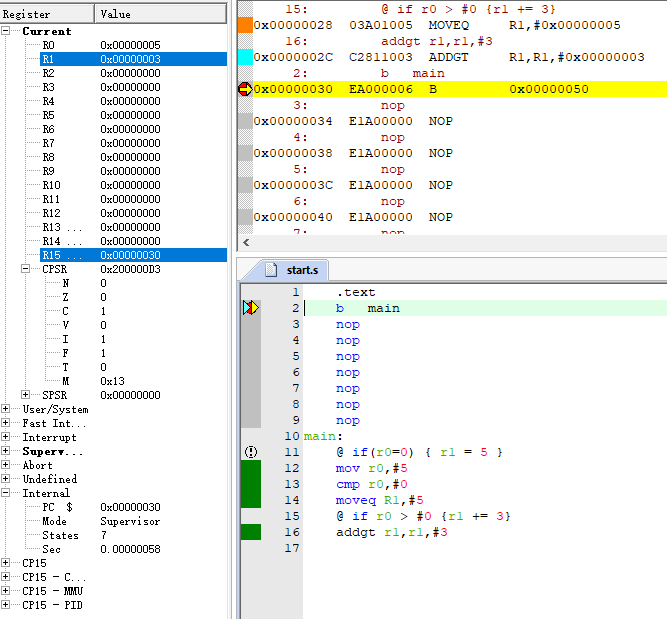Click the Register column header
Screen dimensions: 667x619
[x=47, y=14]
